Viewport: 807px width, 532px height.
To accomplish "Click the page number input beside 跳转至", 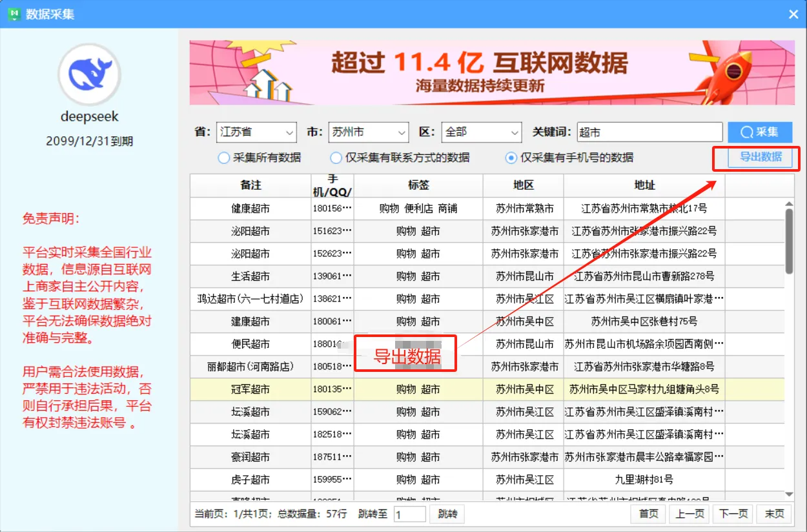I will (x=410, y=514).
